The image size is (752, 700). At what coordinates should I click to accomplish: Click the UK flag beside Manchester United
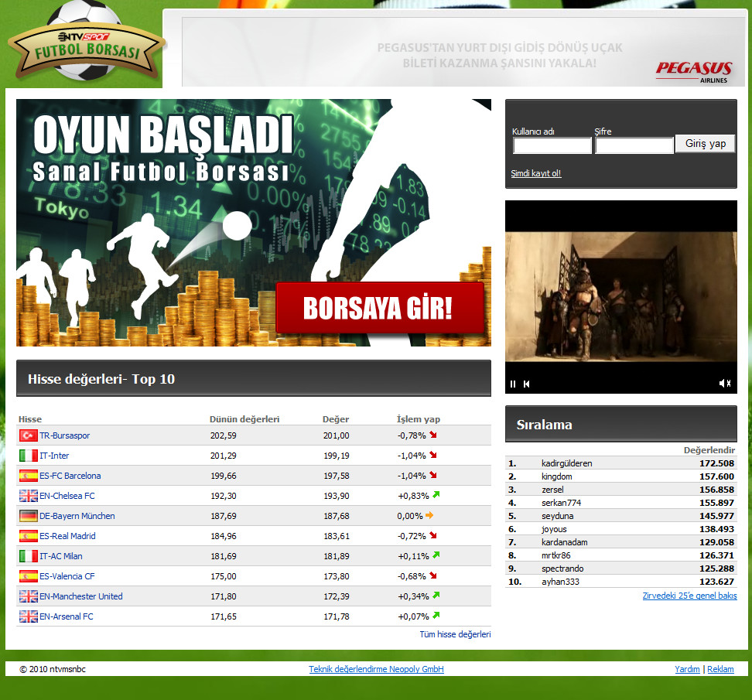[29, 596]
